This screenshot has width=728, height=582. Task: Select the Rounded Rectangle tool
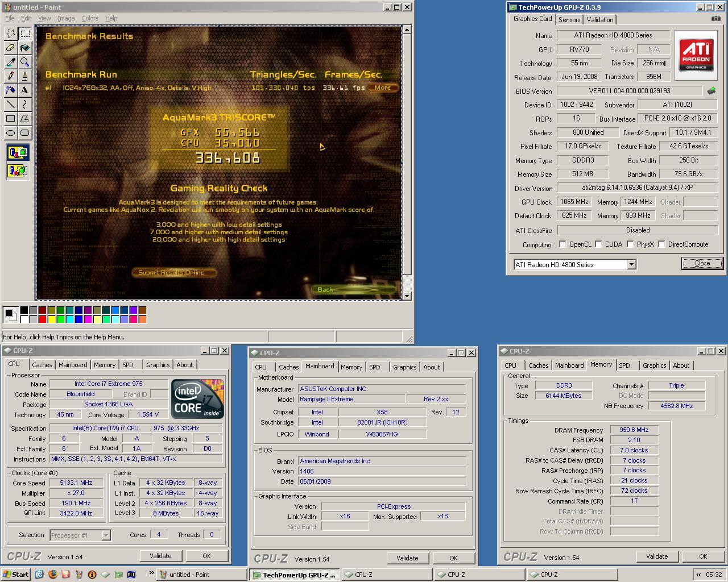click(x=24, y=133)
